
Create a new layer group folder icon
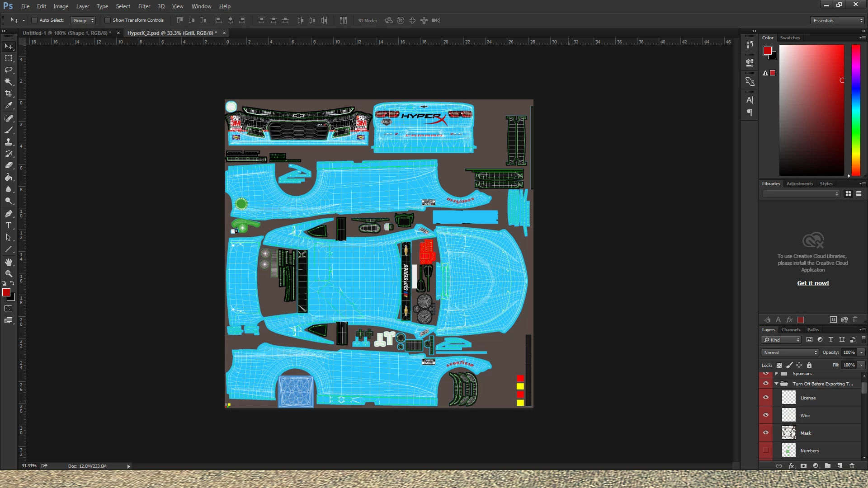click(x=827, y=466)
